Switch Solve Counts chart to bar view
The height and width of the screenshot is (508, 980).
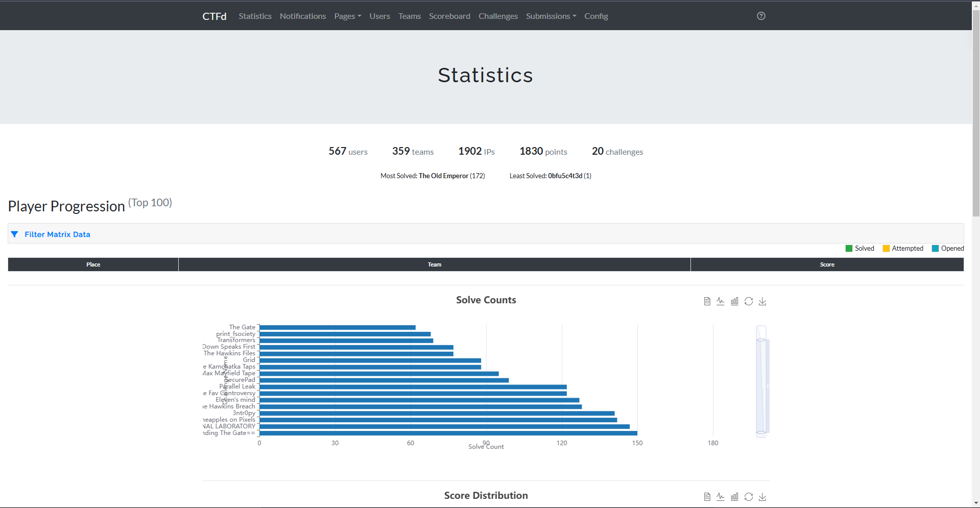[734, 301]
